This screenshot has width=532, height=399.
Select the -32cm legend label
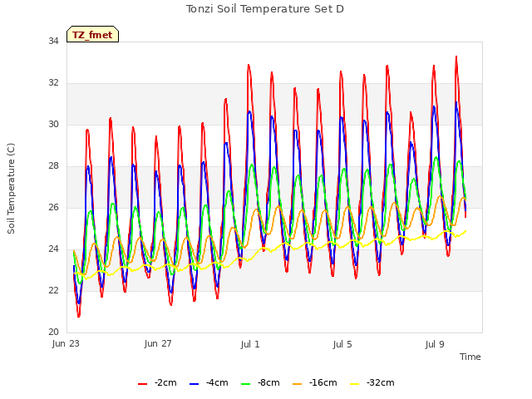click(380, 382)
